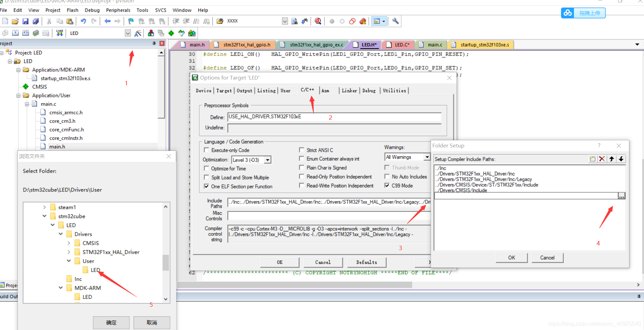Move include path up arrow

pyautogui.click(x=612, y=159)
